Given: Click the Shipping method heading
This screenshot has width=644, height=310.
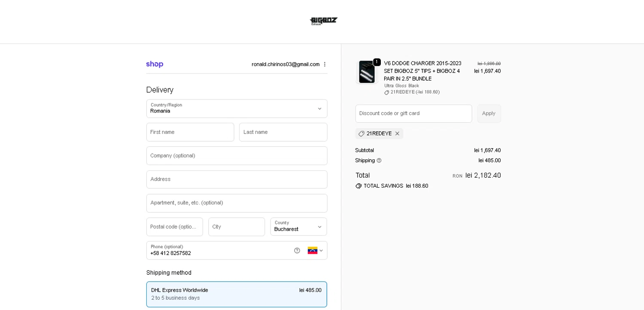Looking at the screenshot, I should pos(169,273).
